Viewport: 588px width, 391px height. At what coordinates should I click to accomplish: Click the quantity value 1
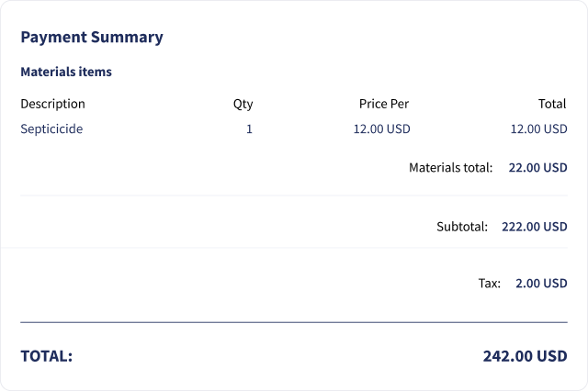click(249, 128)
